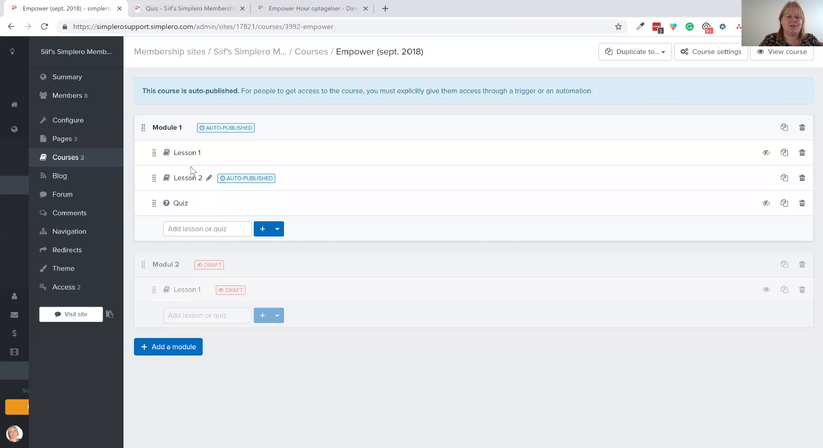Screen dimensions: 823x448
Task: Focus the Module 1 Add lesson or quiz field
Action: point(207,229)
